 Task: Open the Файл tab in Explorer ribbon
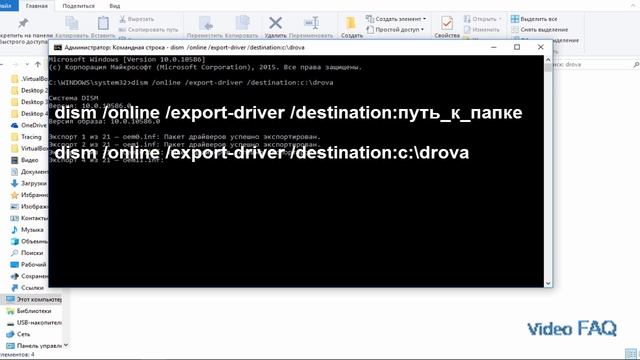point(8,5)
